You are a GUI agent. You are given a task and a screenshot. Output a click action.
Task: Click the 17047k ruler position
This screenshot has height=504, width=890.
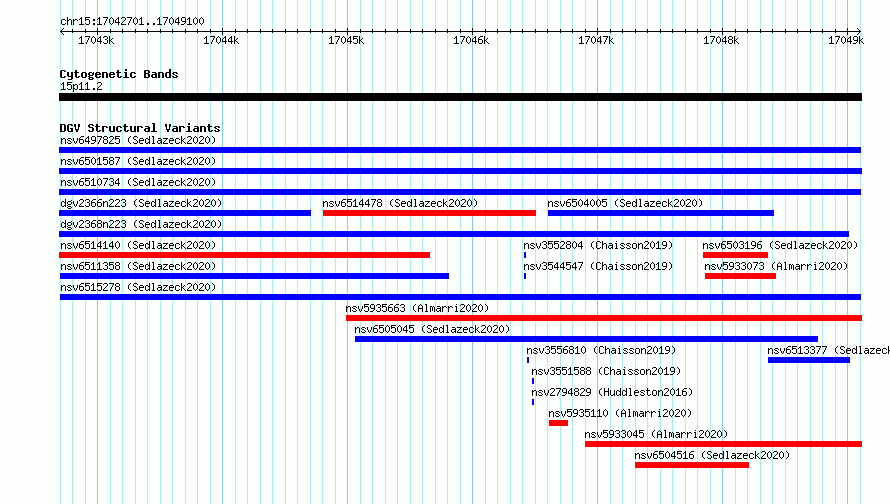point(596,40)
